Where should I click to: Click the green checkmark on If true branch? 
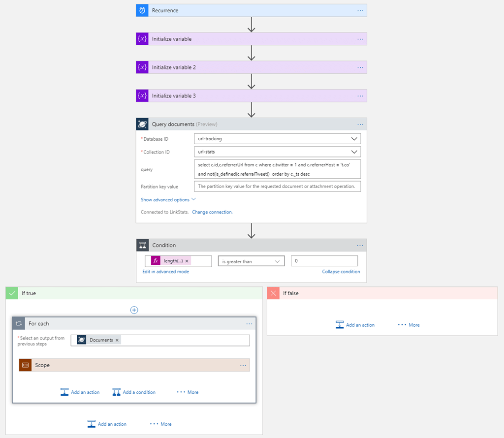12,293
